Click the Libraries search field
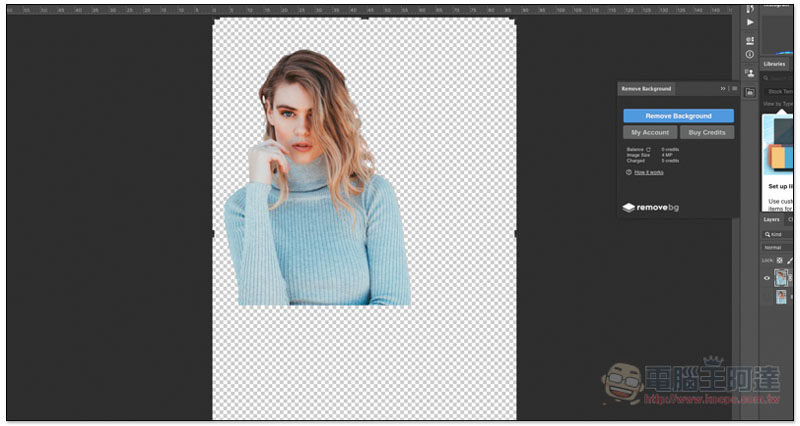Viewport: 800px width, 426px height. pyautogui.click(x=778, y=78)
